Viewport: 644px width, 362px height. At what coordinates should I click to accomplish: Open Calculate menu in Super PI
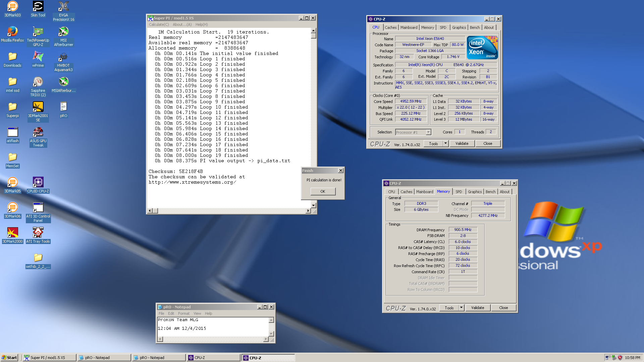(x=159, y=24)
